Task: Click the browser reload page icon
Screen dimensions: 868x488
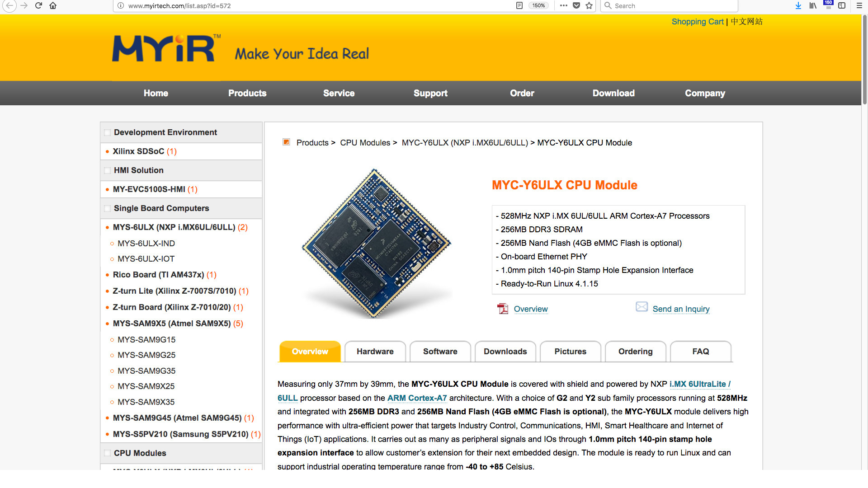Action: click(x=38, y=5)
